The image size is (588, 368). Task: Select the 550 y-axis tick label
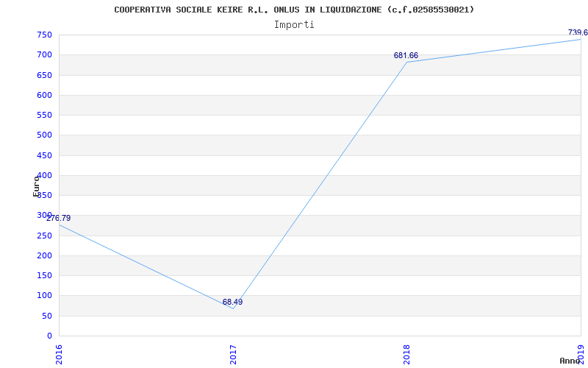[x=44, y=115]
